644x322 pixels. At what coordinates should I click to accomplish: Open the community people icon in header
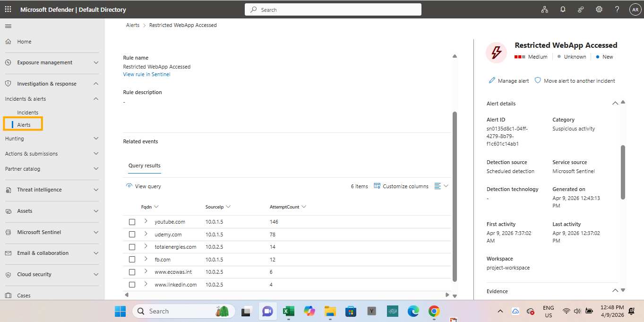point(581,9)
